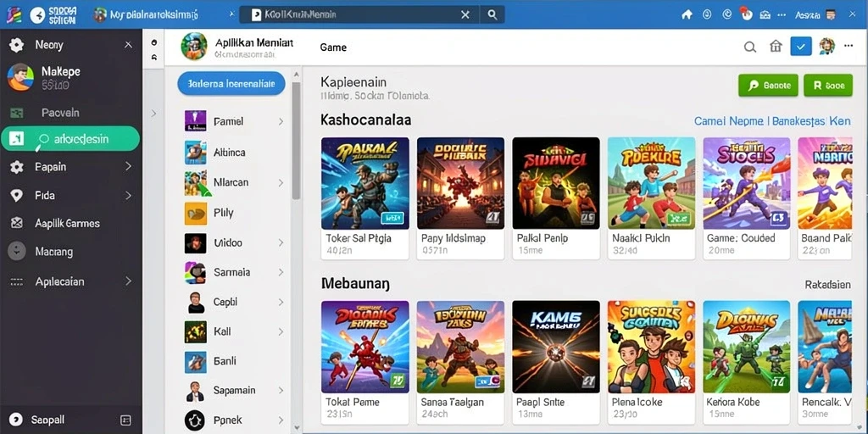Click the green R button
The width and height of the screenshot is (868, 434).
click(x=828, y=86)
